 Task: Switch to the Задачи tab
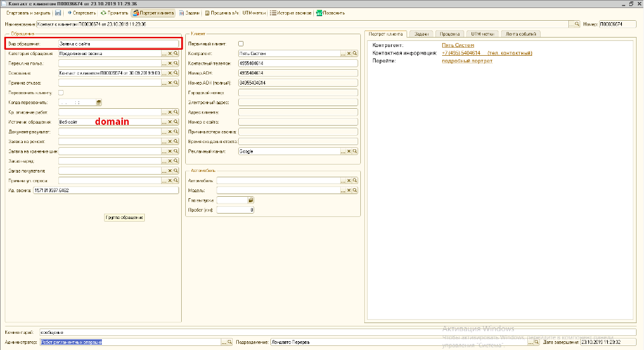click(x=421, y=34)
